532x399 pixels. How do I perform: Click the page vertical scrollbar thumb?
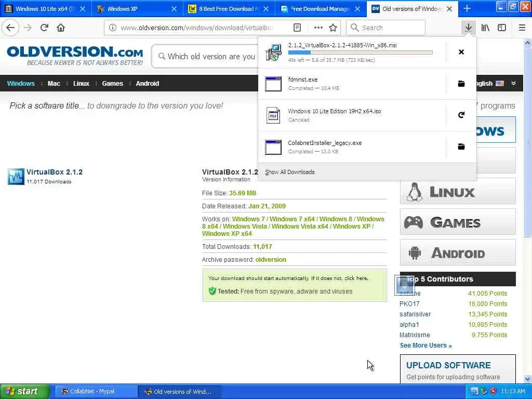527,142
